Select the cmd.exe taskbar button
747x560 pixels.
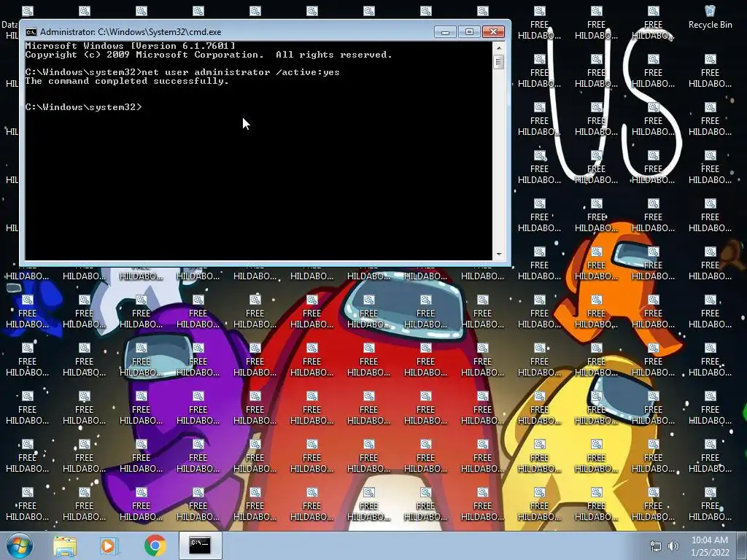tap(200, 545)
